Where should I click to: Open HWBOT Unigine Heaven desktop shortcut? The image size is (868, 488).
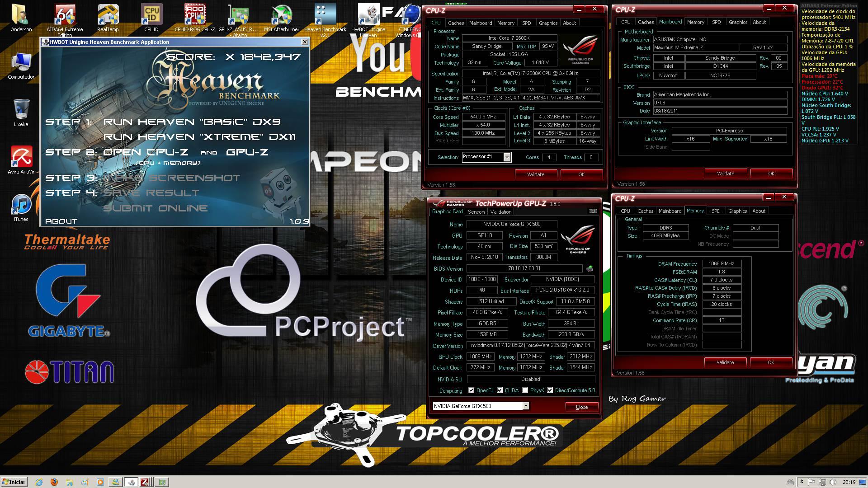(x=368, y=20)
